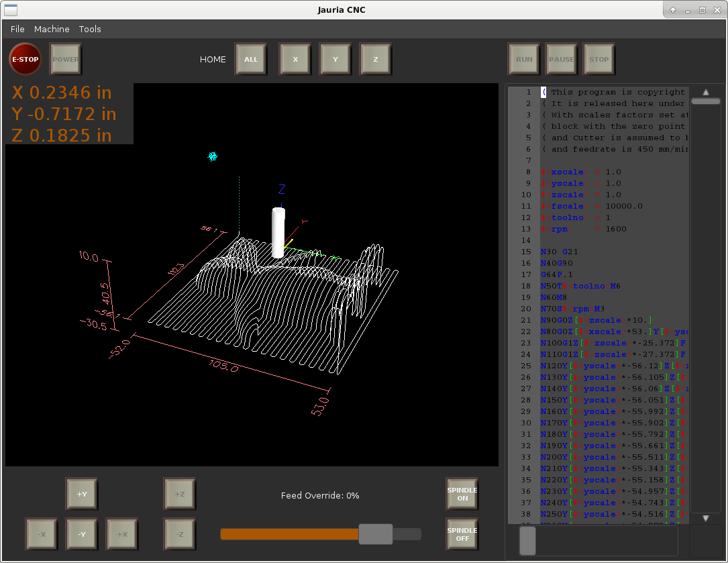Click the G-code vertical scrollbar thumb
Image resolution: width=728 pixels, height=563 pixels.
pyautogui.click(x=705, y=101)
